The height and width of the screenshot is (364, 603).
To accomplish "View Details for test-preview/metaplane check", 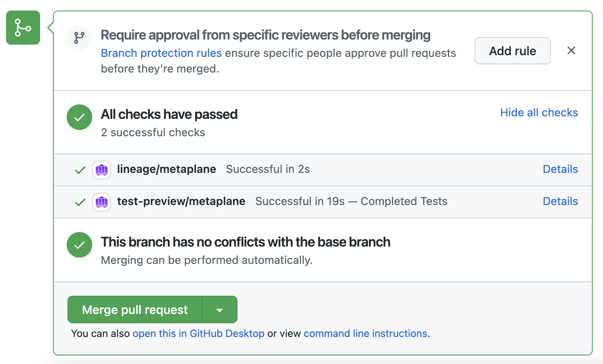I will tap(560, 201).
